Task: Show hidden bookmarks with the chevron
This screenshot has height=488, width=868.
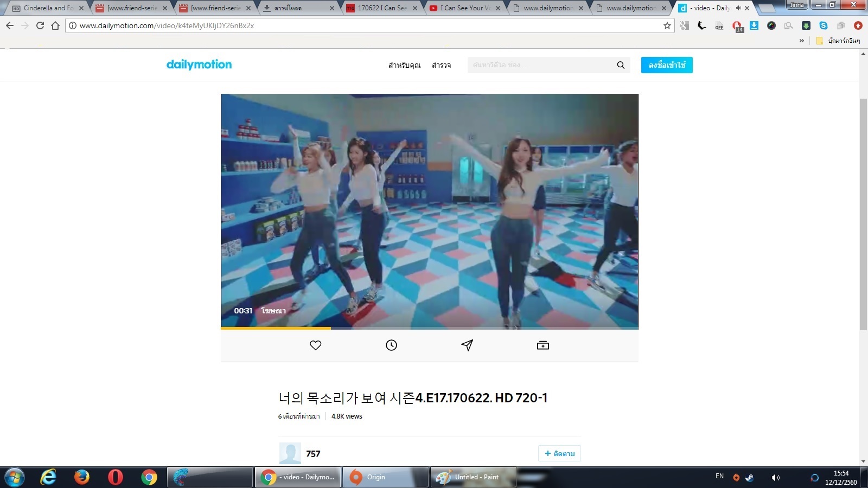Action: pos(802,41)
